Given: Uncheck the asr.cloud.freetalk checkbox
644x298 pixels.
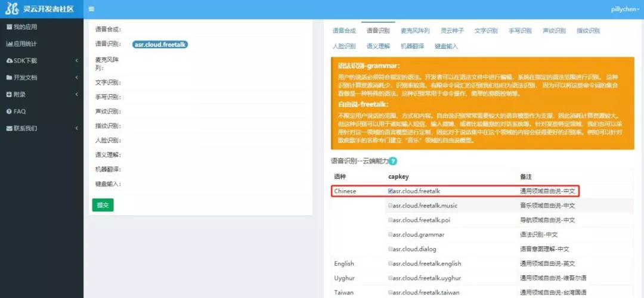Looking at the screenshot, I should coord(391,191).
